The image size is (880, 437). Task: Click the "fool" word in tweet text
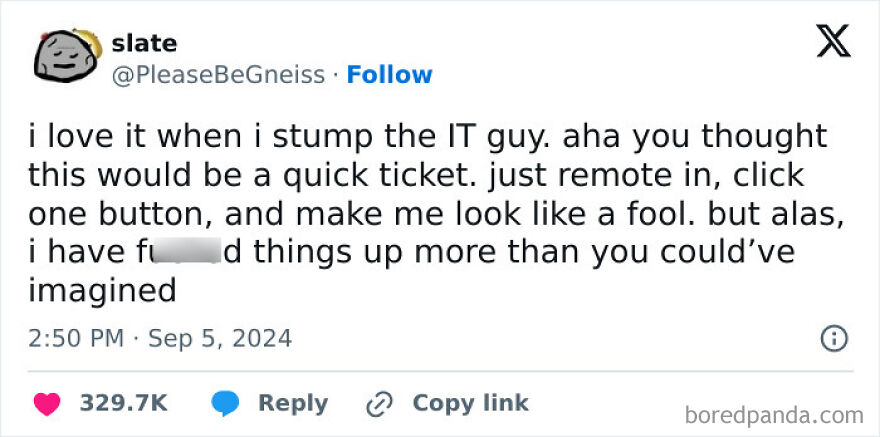pyautogui.click(x=678, y=213)
